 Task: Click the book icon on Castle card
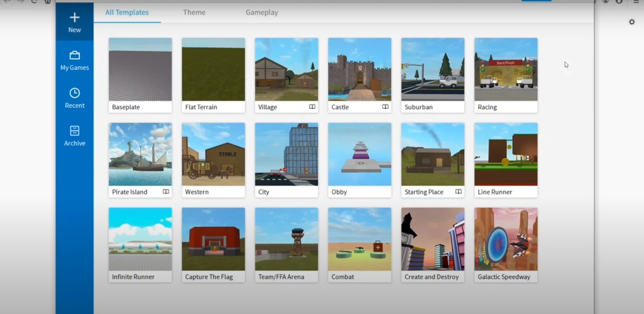click(x=385, y=107)
